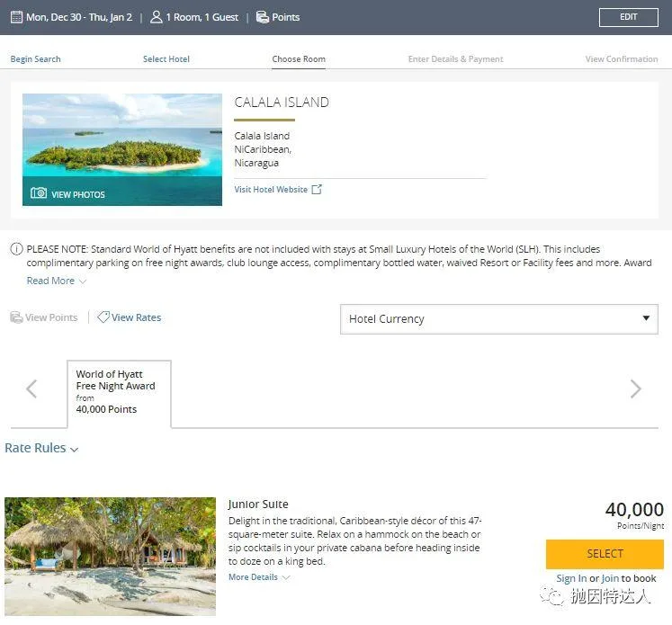Go back to the Select Hotel step
Viewport: 672px width, 625px height.
coord(166,59)
